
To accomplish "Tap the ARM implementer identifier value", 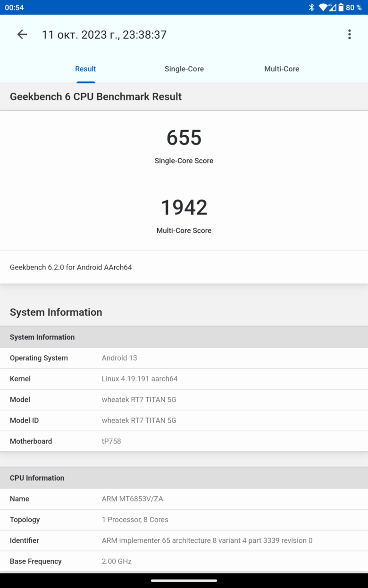I will [207, 540].
